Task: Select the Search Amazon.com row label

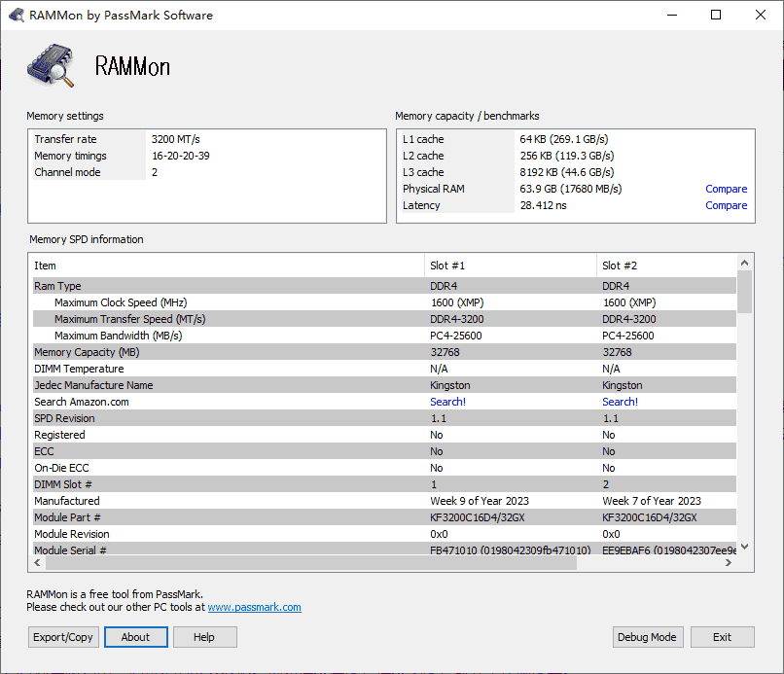Action: click(x=82, y=402)
